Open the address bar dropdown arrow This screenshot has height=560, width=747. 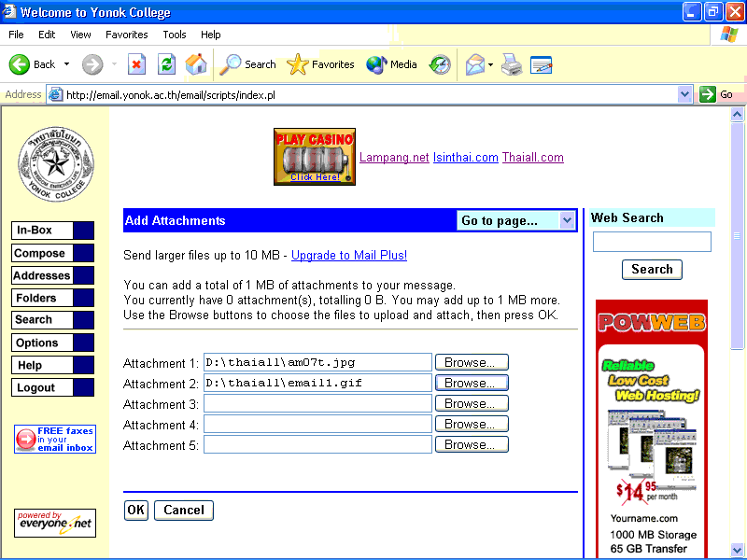pos(684,94)
